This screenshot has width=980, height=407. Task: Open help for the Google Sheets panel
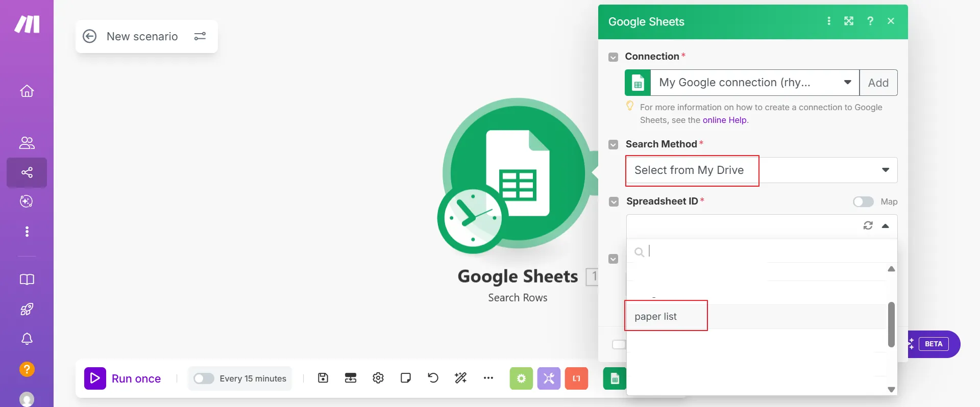870,21
